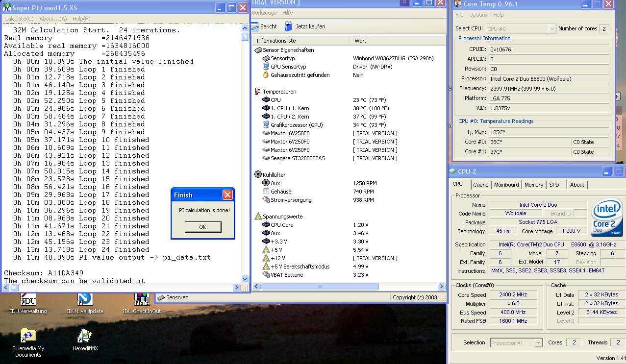The height and width of the screenshot is (364, 626).
Task: Minimize the CPU-Z window
Action: pyautogui.click(x=607, y=171)
